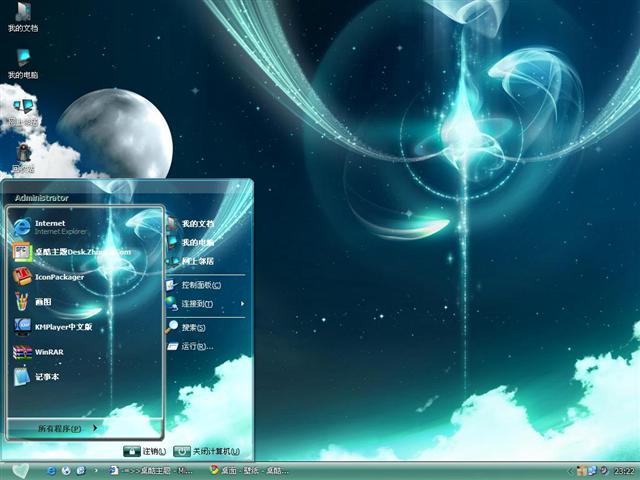Click 关闭计算机(U) shut down button
Screen dimensions: 640x480
(x=207, y=451)
